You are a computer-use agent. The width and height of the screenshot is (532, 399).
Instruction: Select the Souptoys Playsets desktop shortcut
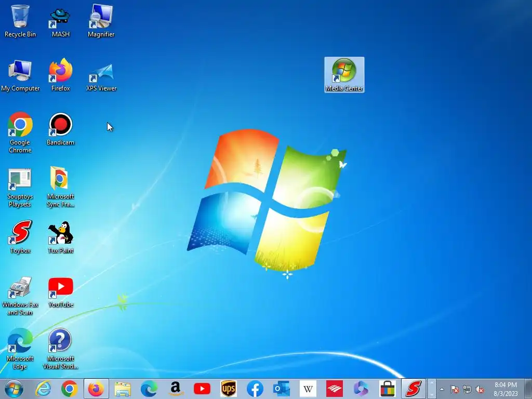(20, 187)
